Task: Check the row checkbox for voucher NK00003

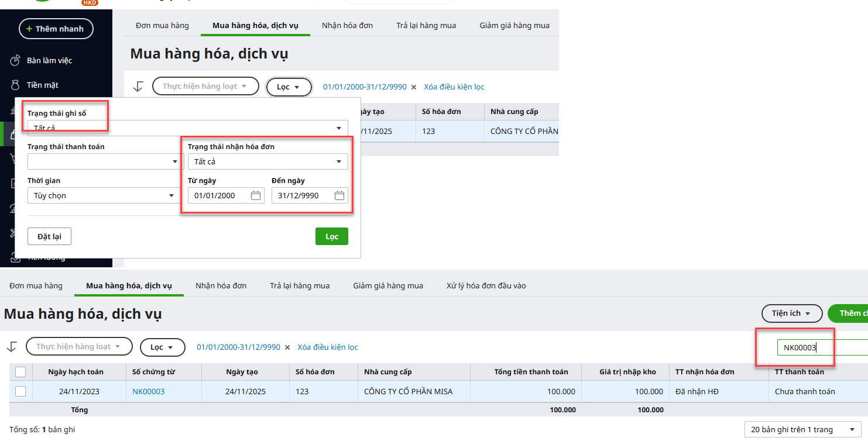Action: (x=20, y=391)
